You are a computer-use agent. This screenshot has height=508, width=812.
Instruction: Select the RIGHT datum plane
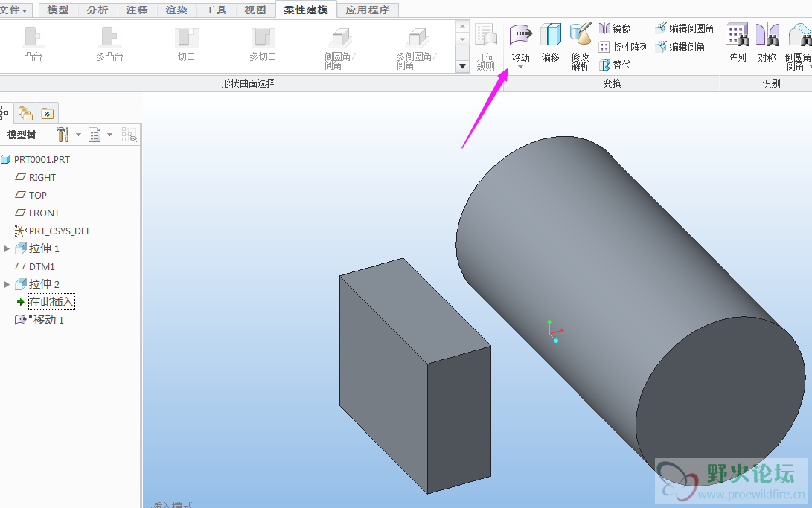(36, 178)
